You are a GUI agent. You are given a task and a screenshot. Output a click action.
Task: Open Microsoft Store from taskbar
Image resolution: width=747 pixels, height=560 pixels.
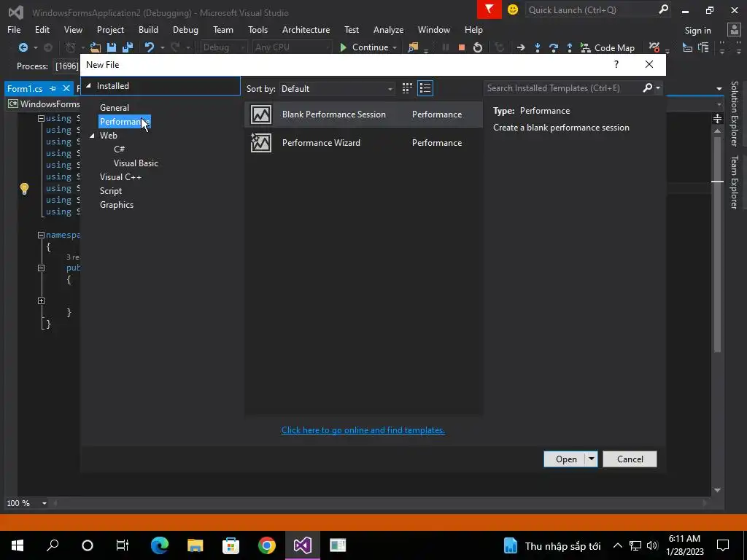pos(231,545)
